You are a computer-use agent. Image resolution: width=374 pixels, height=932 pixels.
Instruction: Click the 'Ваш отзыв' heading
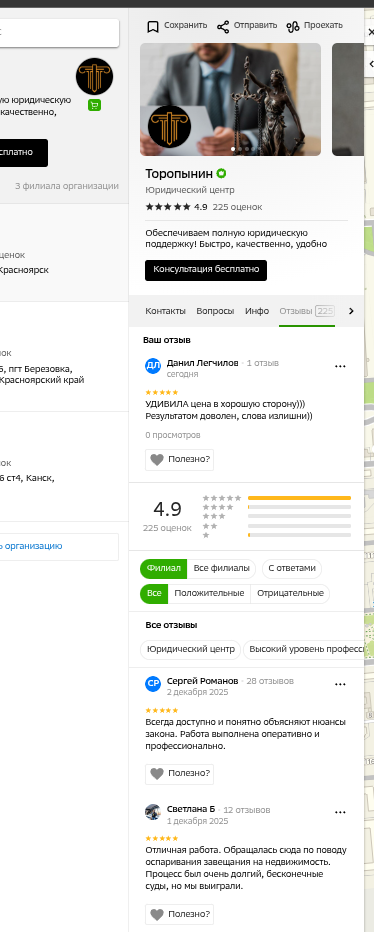tap(166, 340)
